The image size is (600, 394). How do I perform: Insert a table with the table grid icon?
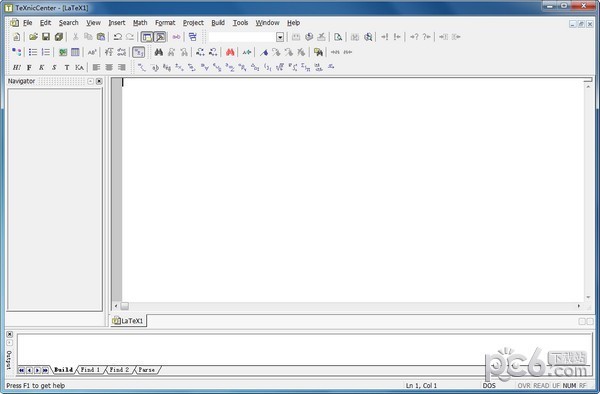75,52
